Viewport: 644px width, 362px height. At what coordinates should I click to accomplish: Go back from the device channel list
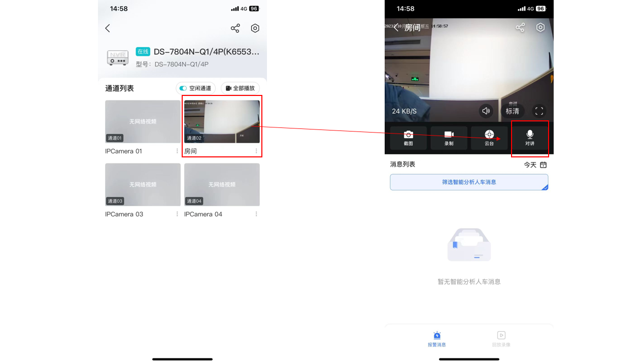point(108,28)
